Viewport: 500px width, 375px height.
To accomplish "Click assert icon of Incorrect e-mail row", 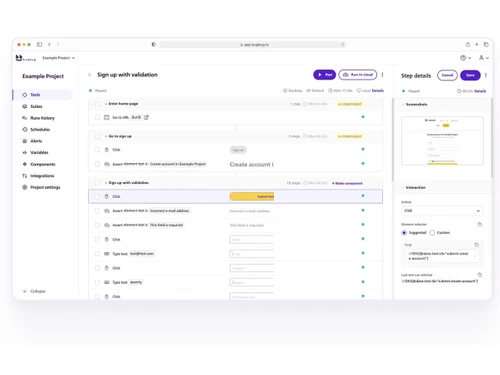I will click(107, 211).
